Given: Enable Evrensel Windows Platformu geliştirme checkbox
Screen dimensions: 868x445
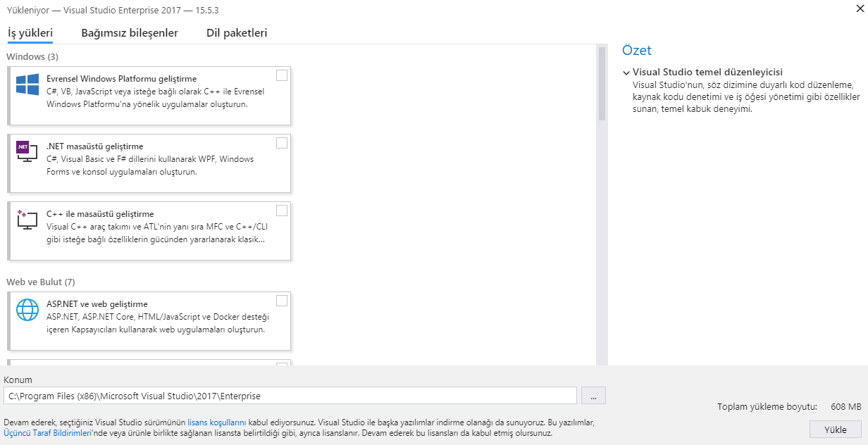Looking at the screenshot, I should tap(282, 75).
